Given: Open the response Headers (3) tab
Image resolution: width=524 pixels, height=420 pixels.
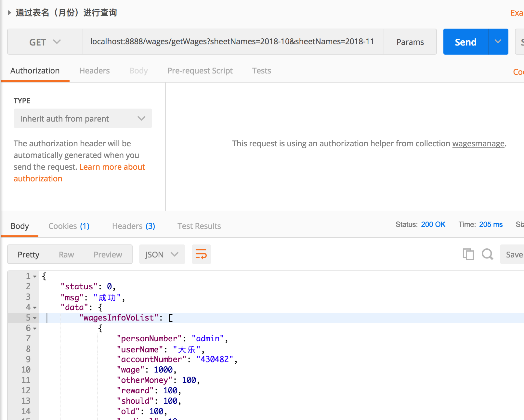Looking at the screenshot, I should coord(134,226).
